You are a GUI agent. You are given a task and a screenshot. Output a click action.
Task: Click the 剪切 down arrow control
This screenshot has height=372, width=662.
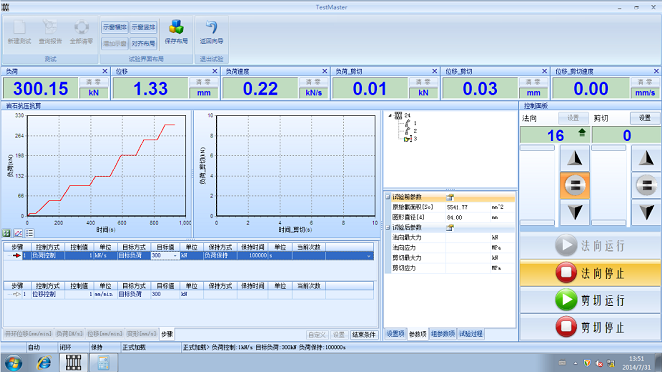click(x=646, y=212)
